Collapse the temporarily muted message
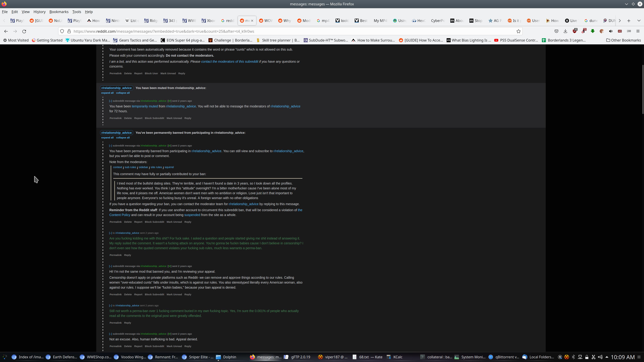Image resolution: width=644 pixels, height=362 pixels. point(111,101)
